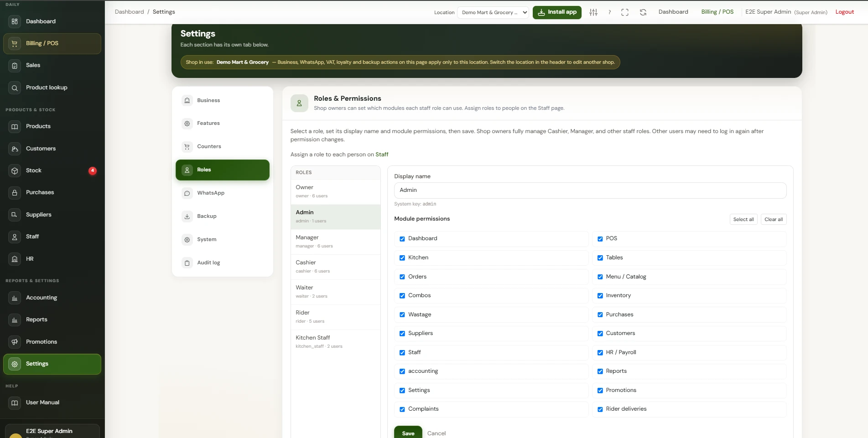Screen dimensions: 868x438
Task: Follow the Staff link in role instructions
Action: 382,155
